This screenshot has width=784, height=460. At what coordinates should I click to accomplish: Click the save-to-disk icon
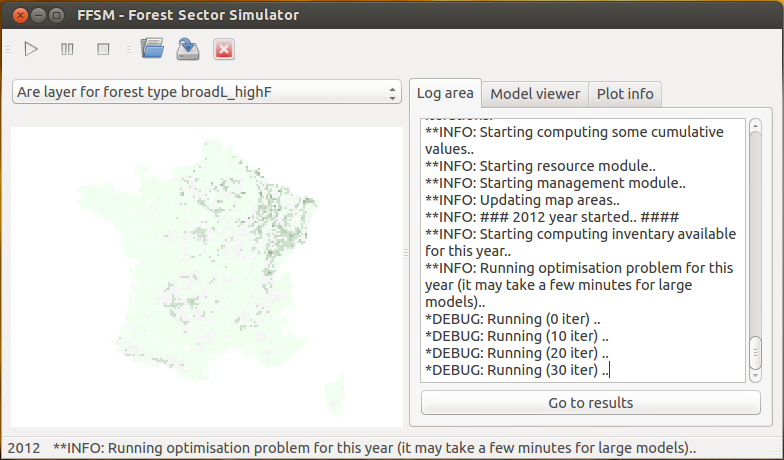(188, 49)
